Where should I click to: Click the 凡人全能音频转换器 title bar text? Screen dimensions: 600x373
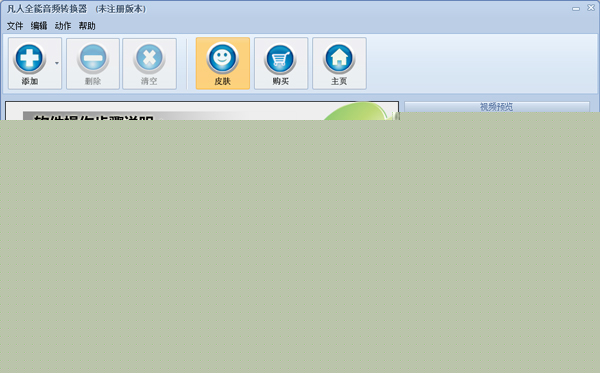(x=47, y=9)
